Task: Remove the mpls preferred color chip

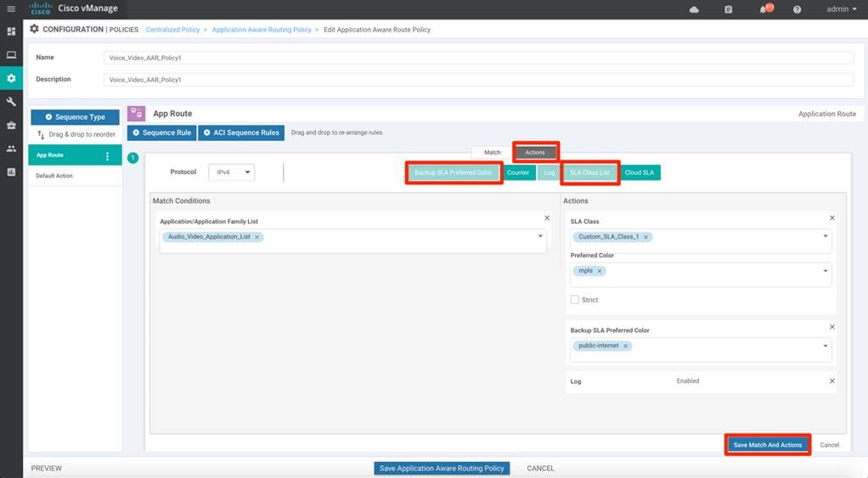Action: click(x=599, y=271)
